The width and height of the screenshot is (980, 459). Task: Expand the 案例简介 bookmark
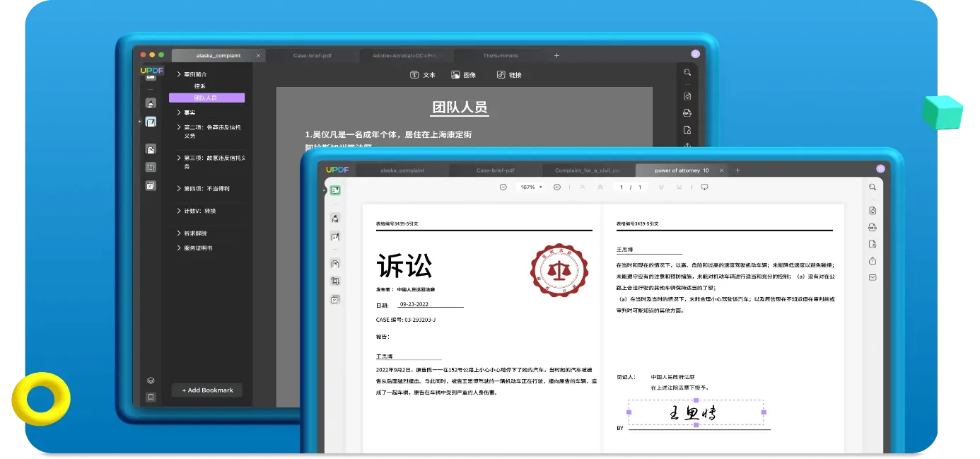tap(179, 74)
